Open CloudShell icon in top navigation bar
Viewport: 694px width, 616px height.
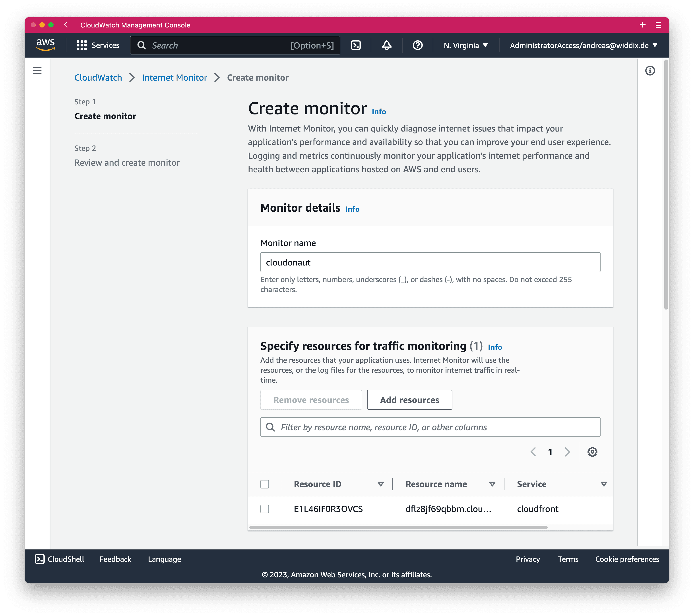355,45
